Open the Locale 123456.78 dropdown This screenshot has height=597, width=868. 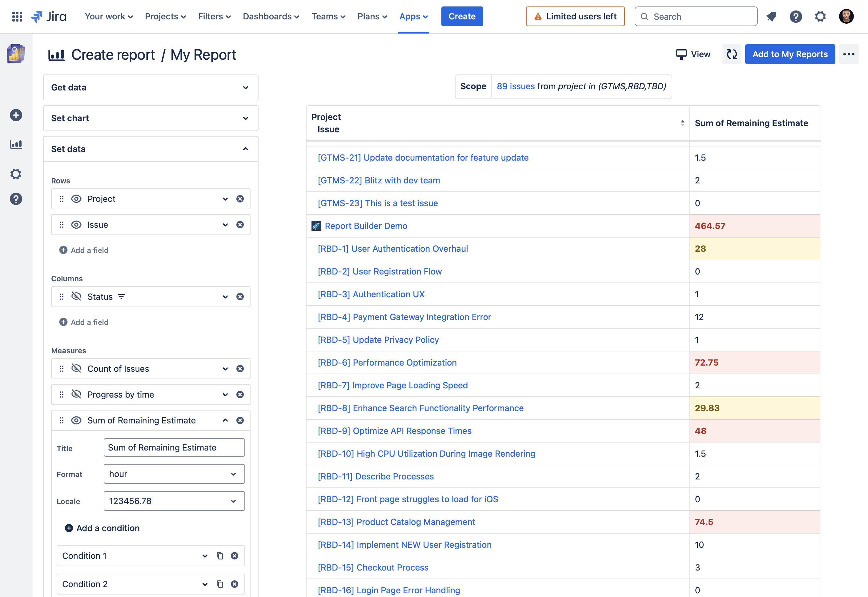click(174, 501)
